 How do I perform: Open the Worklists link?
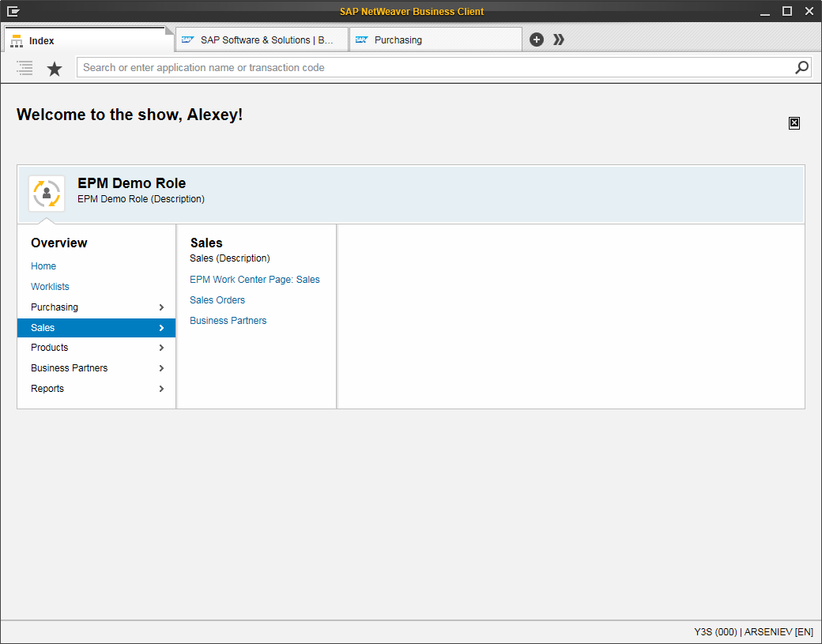50,287
